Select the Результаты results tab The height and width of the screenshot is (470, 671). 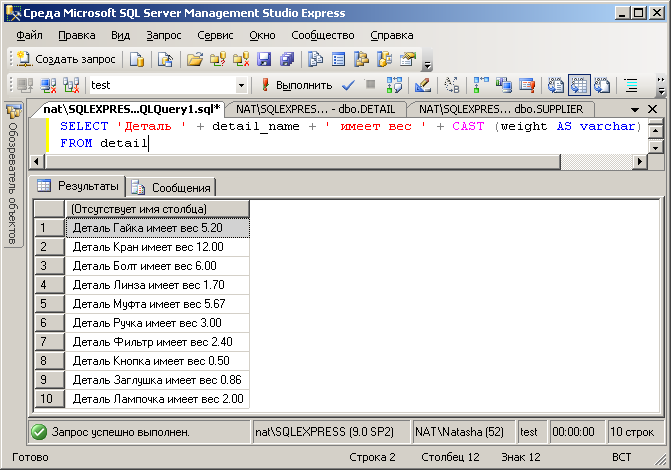click(x=78, y=186)
